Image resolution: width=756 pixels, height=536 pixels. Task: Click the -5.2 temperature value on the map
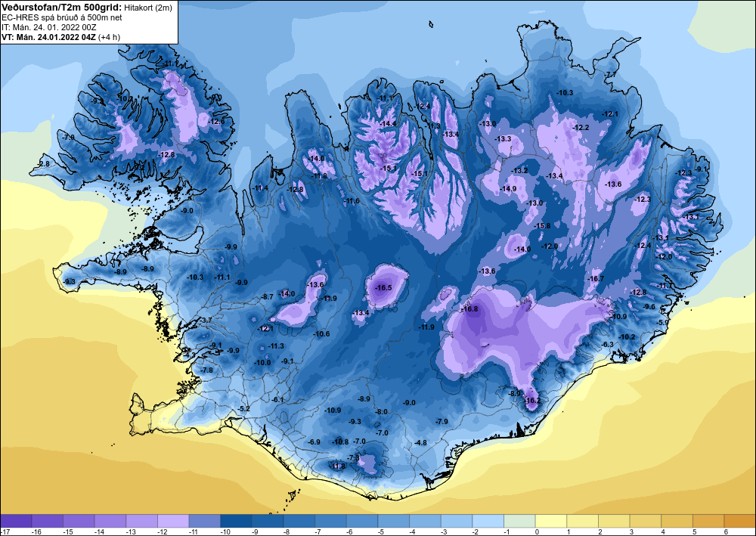(244, 409)
